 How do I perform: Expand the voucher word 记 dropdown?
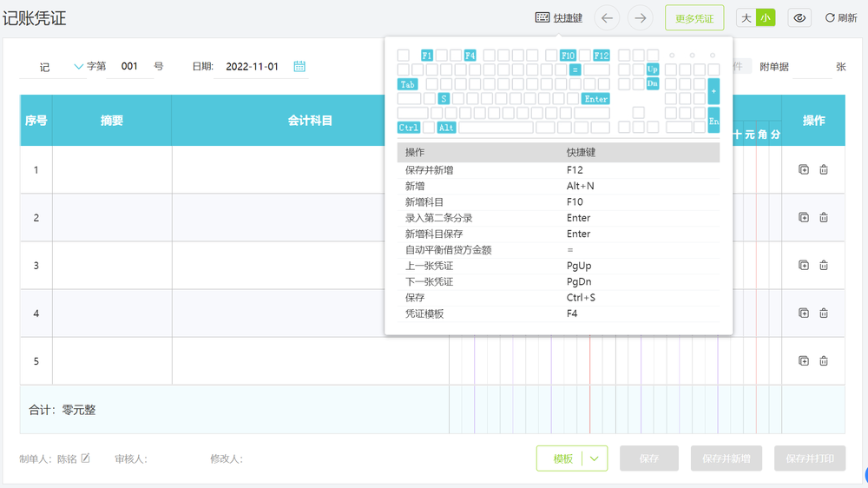click(79, 66)
